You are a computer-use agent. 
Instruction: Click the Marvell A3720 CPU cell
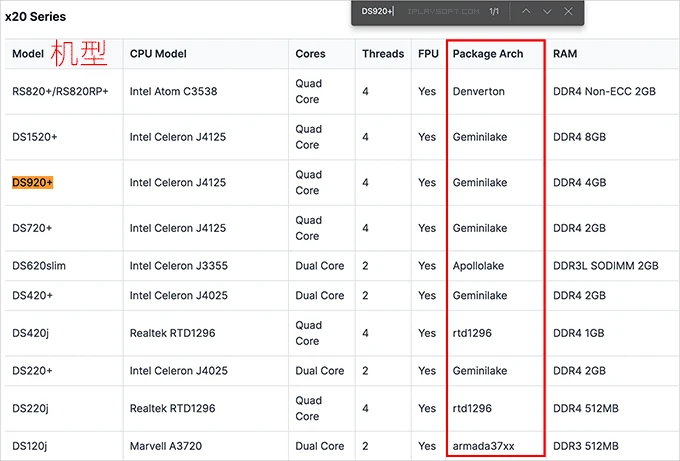(x=165, y=445)
